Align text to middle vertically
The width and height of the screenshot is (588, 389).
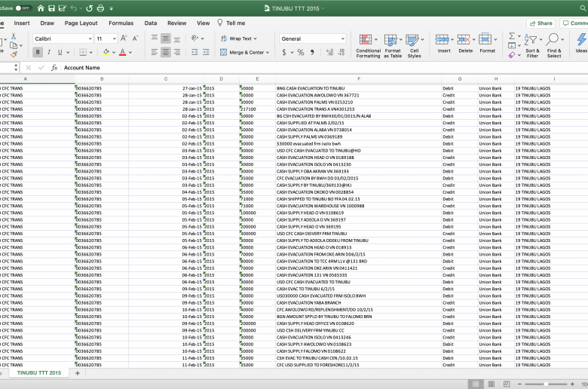[x=166, y=38]
